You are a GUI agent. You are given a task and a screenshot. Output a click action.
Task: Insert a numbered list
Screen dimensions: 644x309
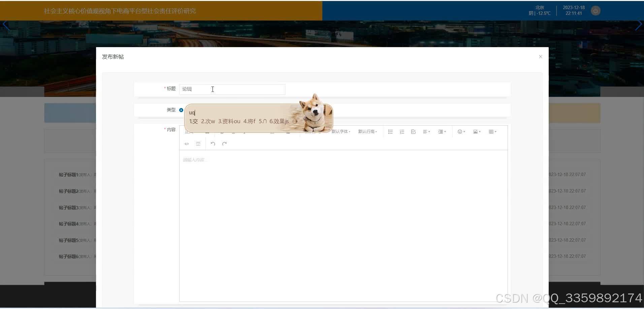coord(402,132)
